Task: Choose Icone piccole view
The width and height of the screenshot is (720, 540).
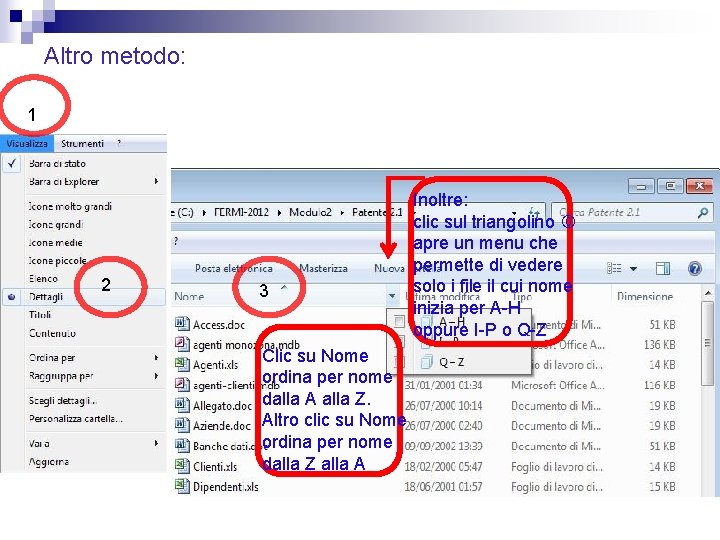Action: coord(57,261)
